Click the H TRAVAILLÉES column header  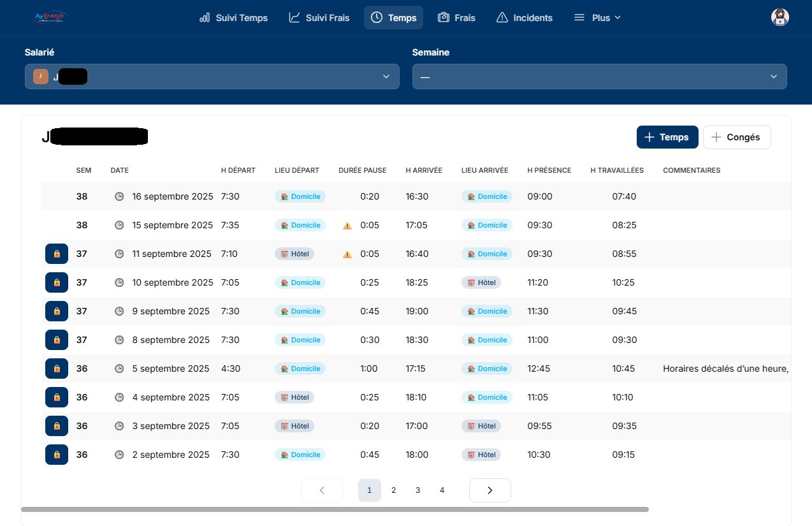tap(617, 170)
